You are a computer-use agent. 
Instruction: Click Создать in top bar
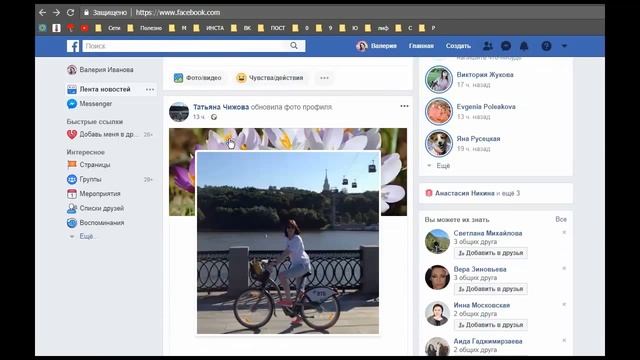click(458, 46)
